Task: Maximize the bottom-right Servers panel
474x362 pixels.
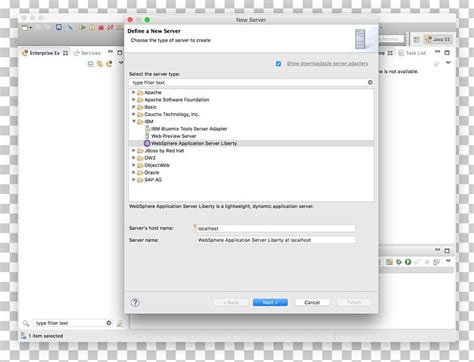Action: pos(447,250)
